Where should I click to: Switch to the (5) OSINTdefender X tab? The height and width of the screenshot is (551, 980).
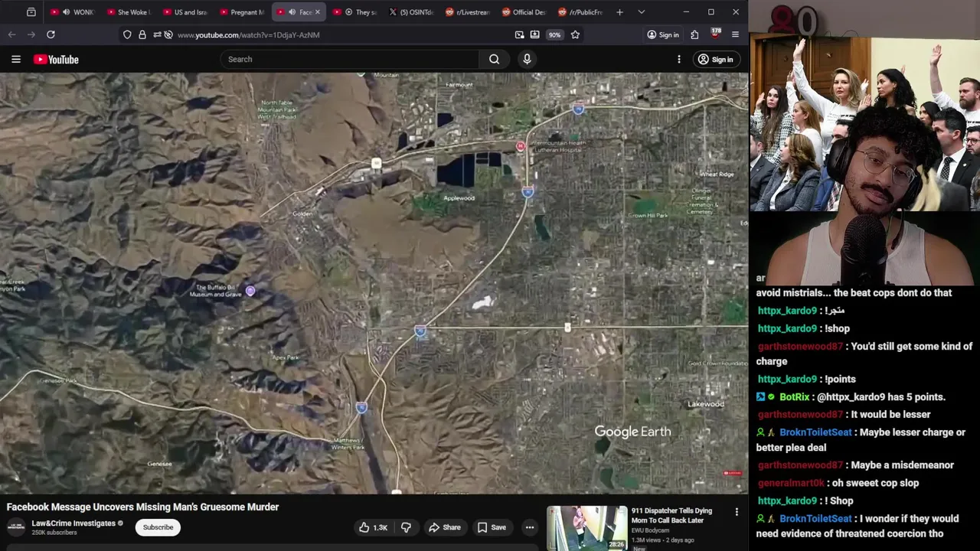point(411,12)
